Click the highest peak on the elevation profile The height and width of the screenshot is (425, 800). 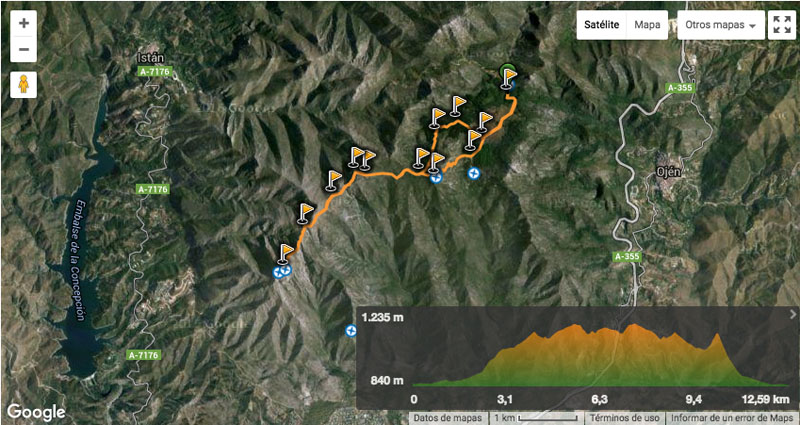pyautogui.click(x=633, y=325)
